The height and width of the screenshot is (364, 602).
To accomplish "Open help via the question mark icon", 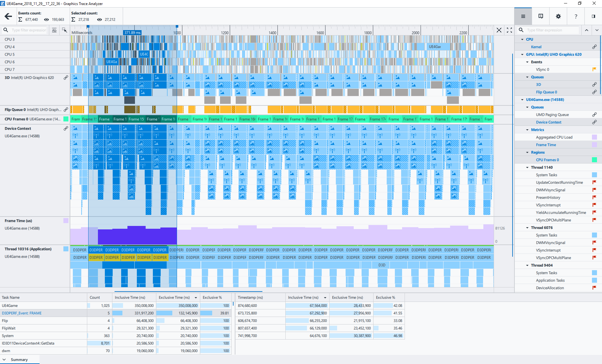I will [576, 16].
